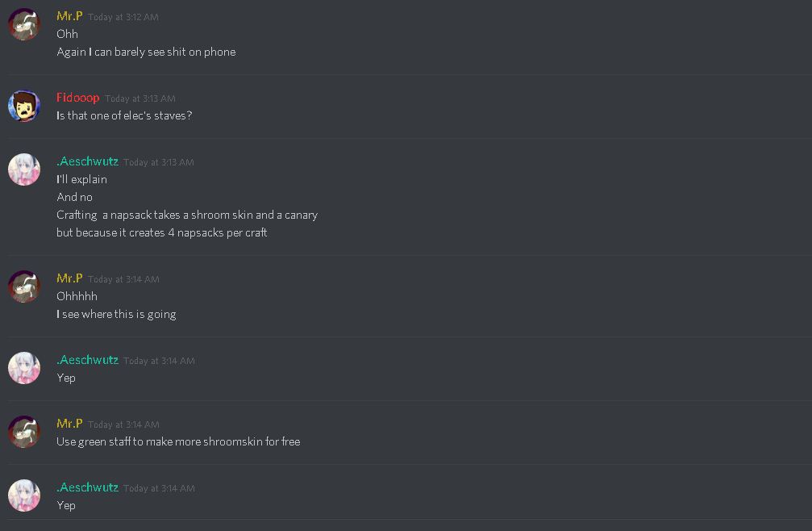Open .Aeschwutz's avatar beside "I'll explain"
The height and width of the screenshot is (531, 812).
coord(24,169)
